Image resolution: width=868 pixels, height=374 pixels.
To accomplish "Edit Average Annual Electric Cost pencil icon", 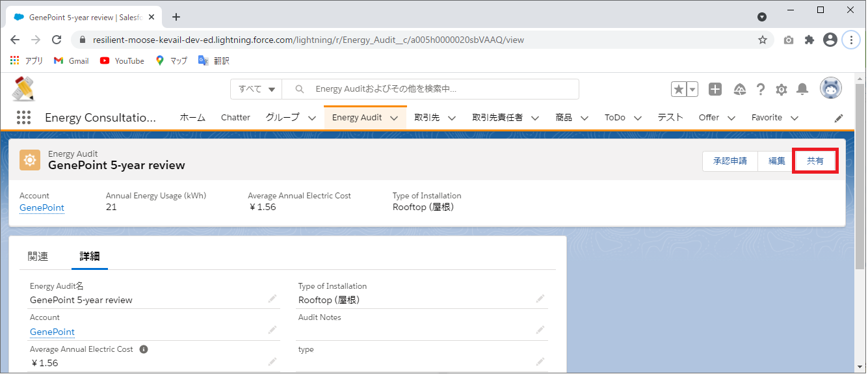I will [x=272, y=362].
